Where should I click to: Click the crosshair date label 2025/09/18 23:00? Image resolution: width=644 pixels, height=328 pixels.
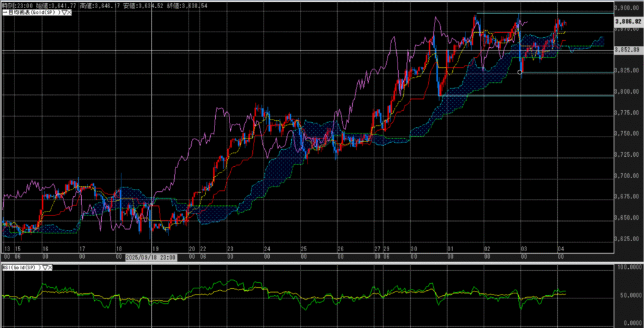click(x=151, y=257)
